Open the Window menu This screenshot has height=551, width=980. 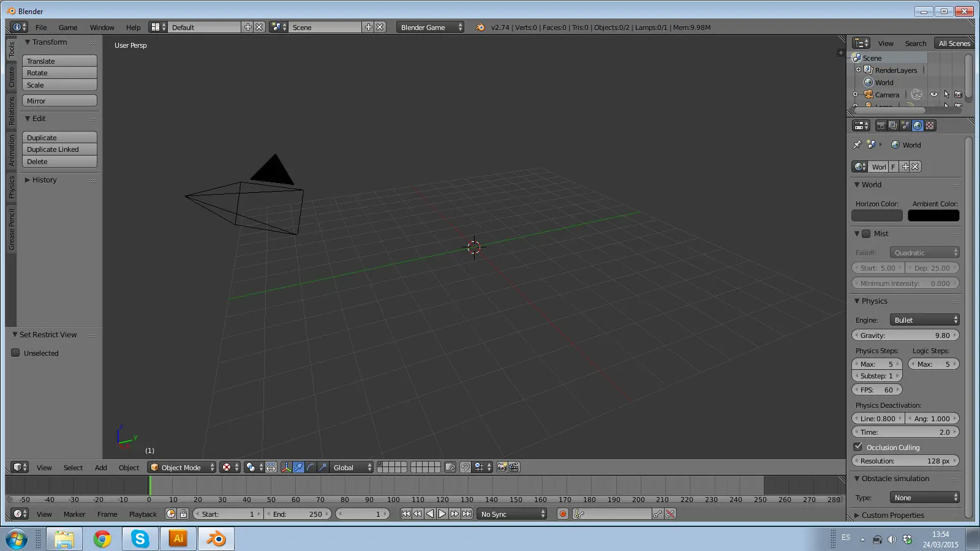[102, 27]
